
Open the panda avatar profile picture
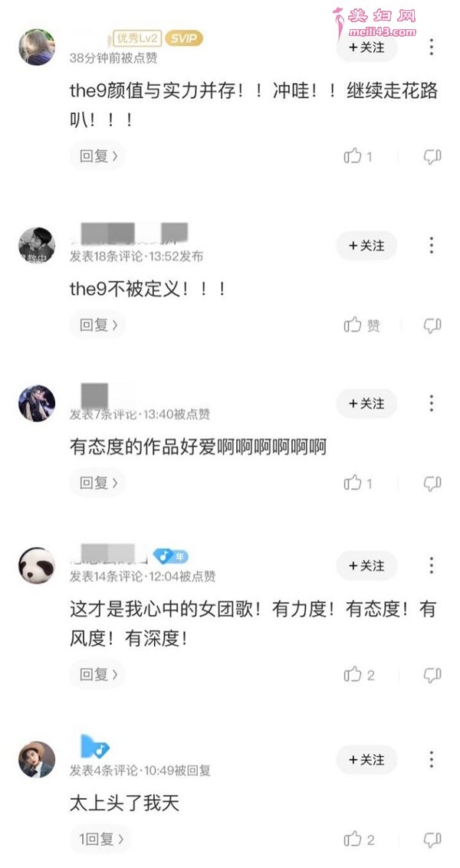tap(37, 565)
